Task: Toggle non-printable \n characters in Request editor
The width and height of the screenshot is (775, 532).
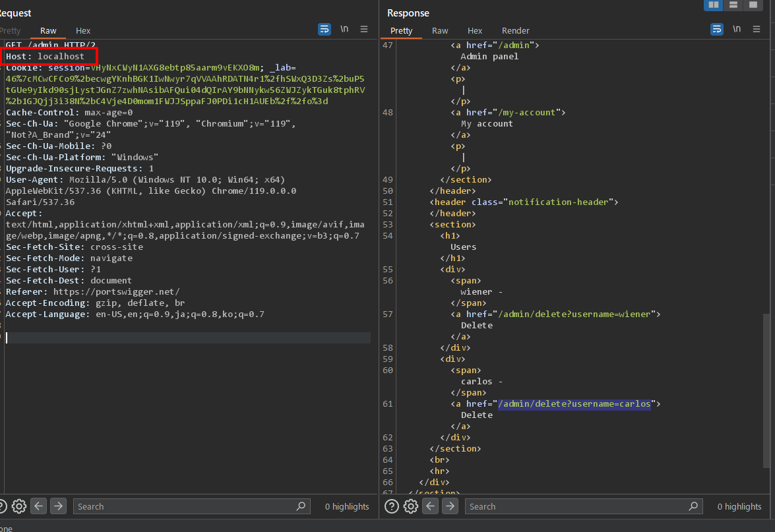Action: click(x=344, y=29)
